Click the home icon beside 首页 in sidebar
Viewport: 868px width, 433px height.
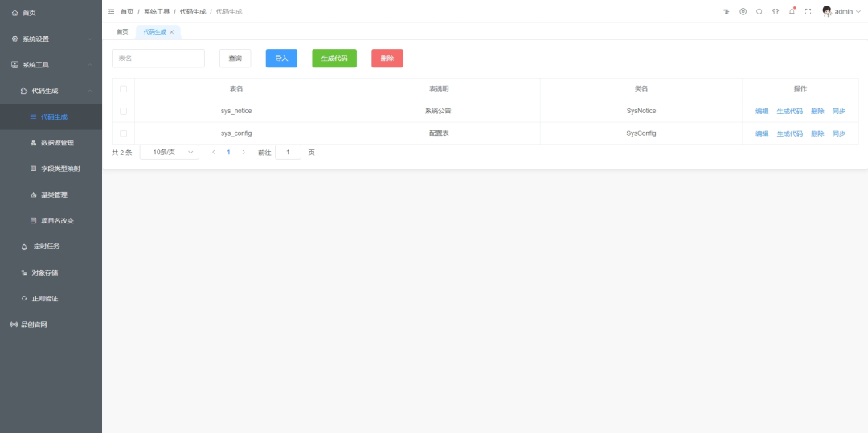(15, 13)
